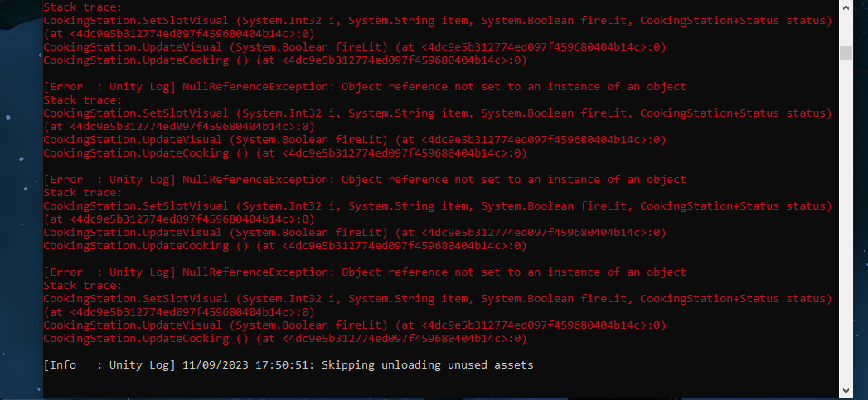Click the vertical scrollbar thumb
The image size is (868, 400).
coord(846,53)
